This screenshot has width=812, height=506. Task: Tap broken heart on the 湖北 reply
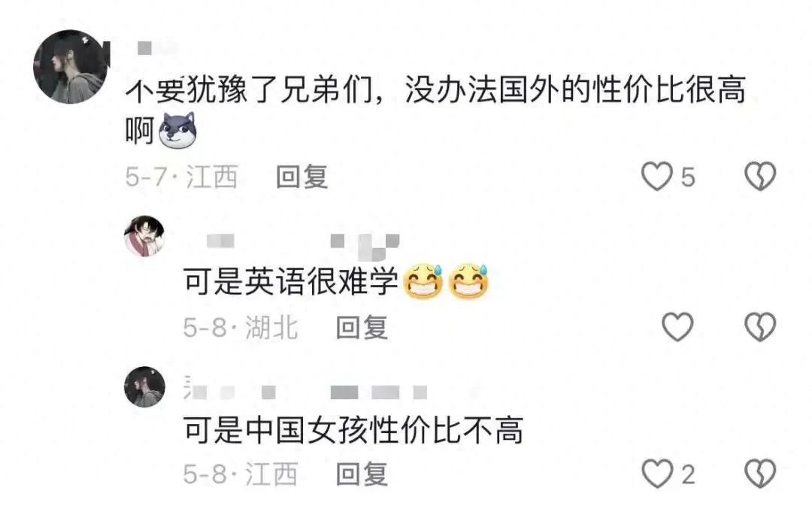[760, 327]
